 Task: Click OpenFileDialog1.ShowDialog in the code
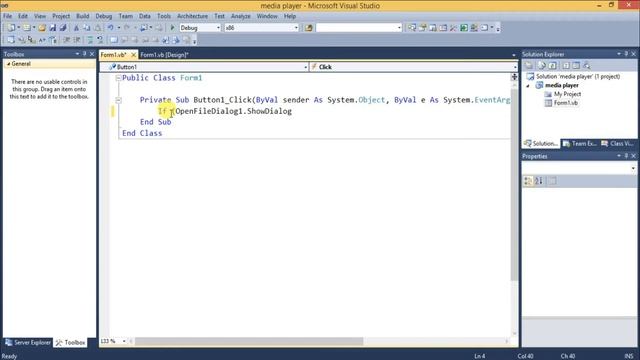(x=233, y=111)
